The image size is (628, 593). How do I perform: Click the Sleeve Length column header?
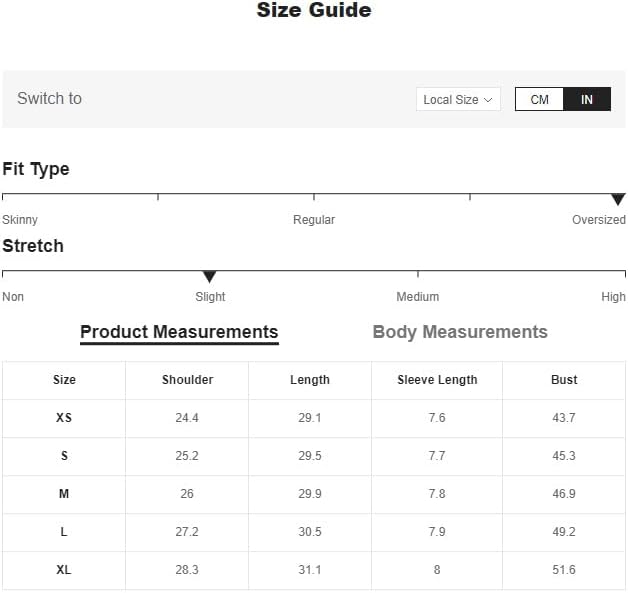437,380
